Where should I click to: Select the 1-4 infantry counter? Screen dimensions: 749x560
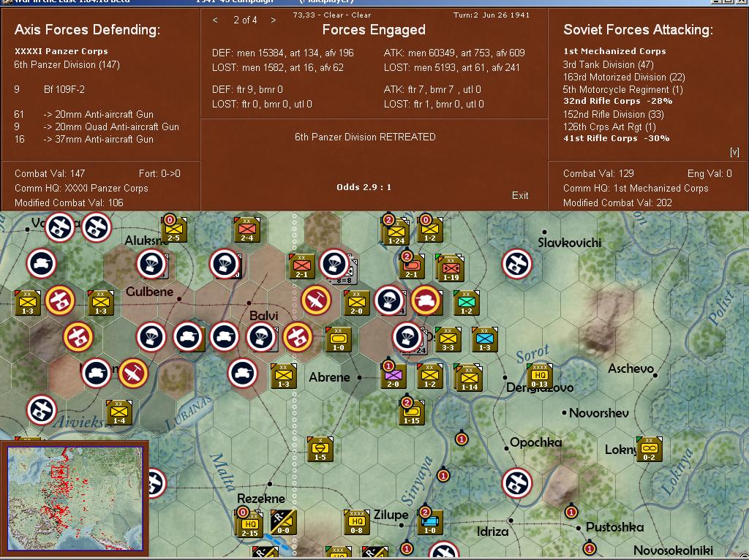pos(119,412)
